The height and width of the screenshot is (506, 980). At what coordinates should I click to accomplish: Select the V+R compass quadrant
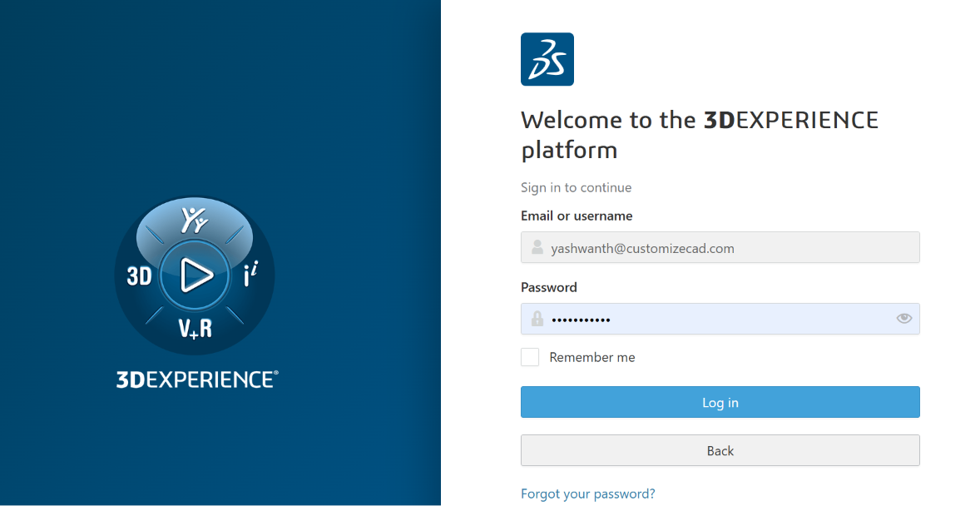tap(195, 328)
